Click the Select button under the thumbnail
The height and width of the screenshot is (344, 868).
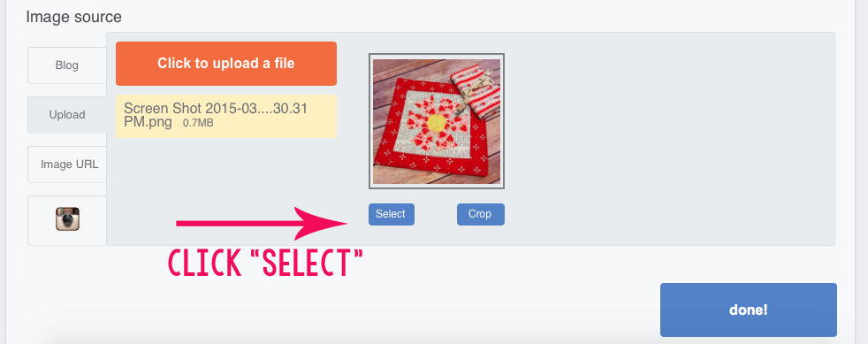392,214
